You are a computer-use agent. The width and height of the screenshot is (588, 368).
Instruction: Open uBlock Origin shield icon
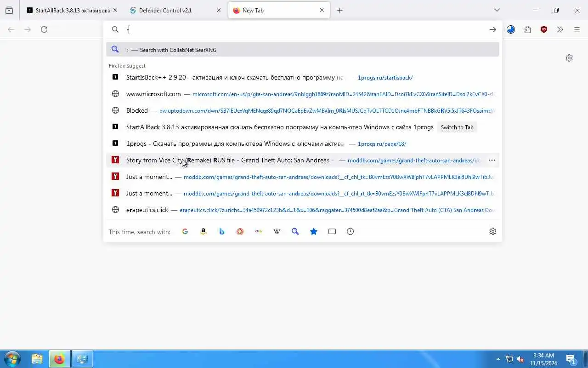point(544,29)
